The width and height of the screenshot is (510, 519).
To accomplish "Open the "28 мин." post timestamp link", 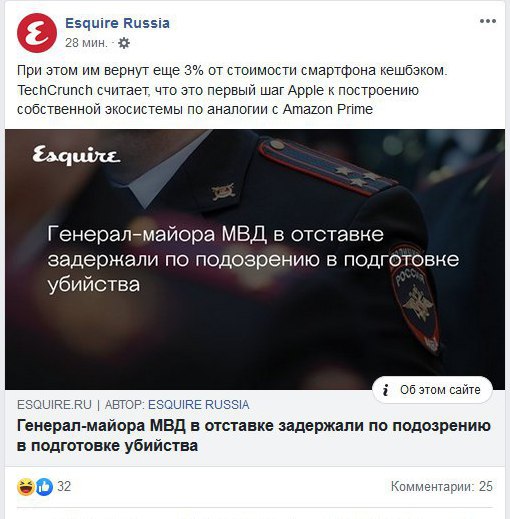I will (x=86, y=43).
